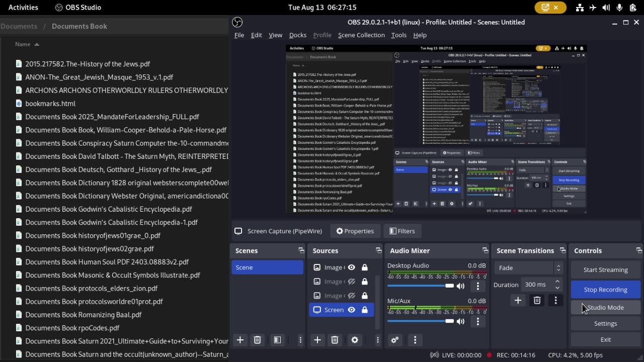Hide the currently visible Image source eye
The width and height of the screenshot is (644, 362).
[351, 267]
